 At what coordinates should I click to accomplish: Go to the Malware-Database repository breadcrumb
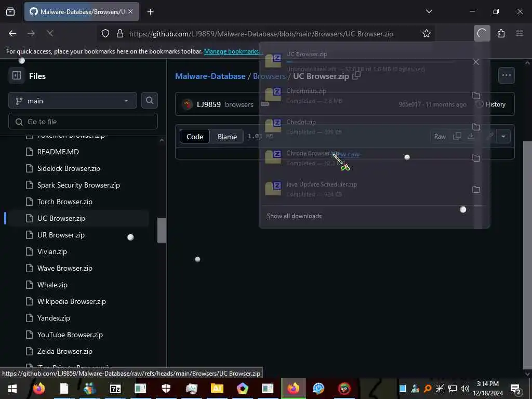click(210, 76)
